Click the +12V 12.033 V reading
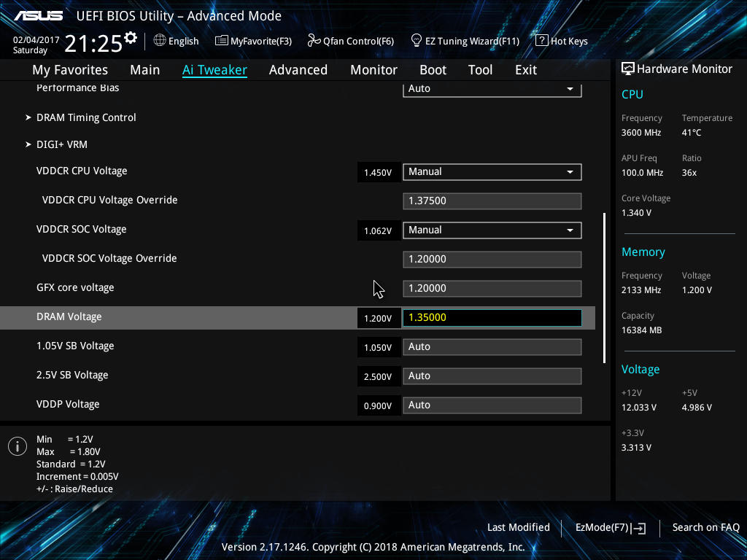 [x=639, y=408]
